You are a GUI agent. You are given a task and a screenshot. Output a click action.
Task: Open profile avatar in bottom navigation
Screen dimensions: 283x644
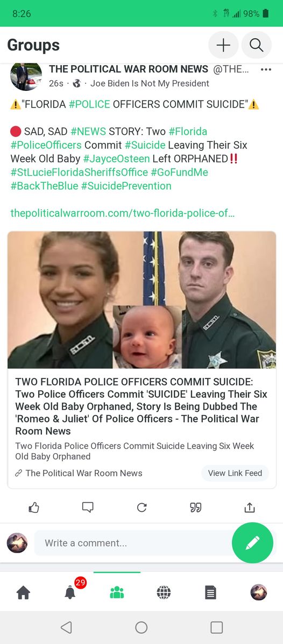258,592
